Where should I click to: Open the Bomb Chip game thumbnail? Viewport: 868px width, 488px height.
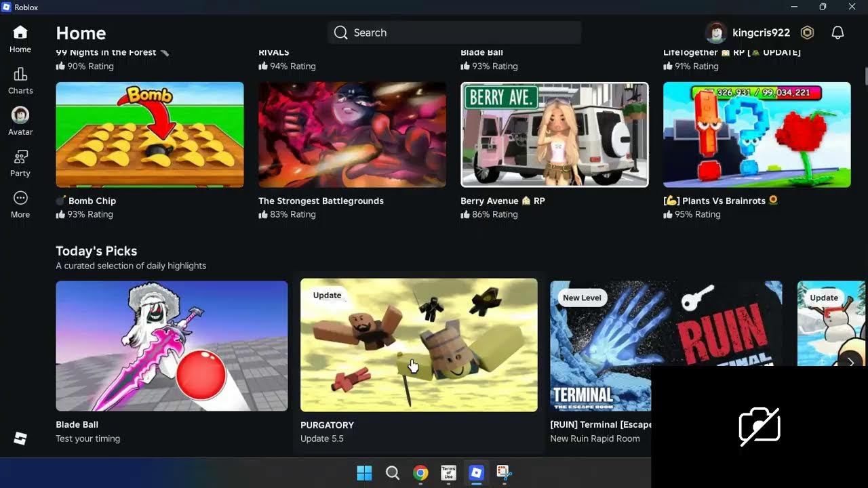(150, 134)
